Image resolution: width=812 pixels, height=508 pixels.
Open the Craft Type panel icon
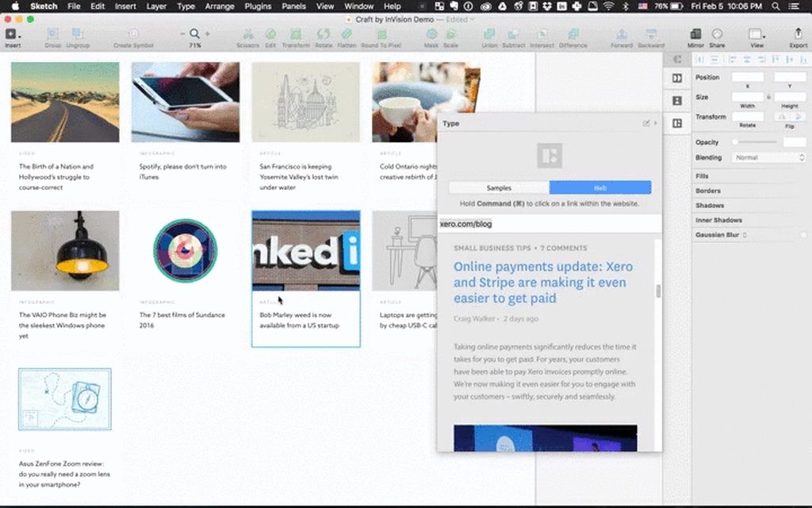(x=677, y=123)
